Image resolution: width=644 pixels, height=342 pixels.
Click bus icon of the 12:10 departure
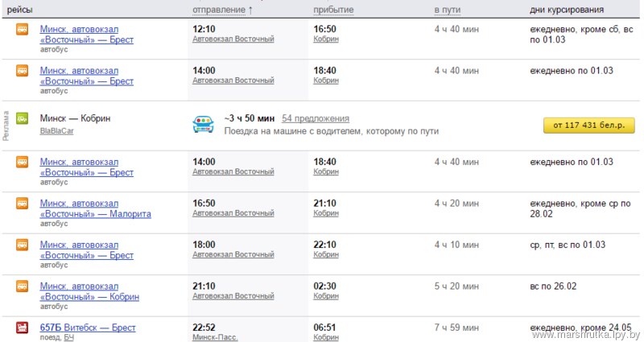point(23,30)
